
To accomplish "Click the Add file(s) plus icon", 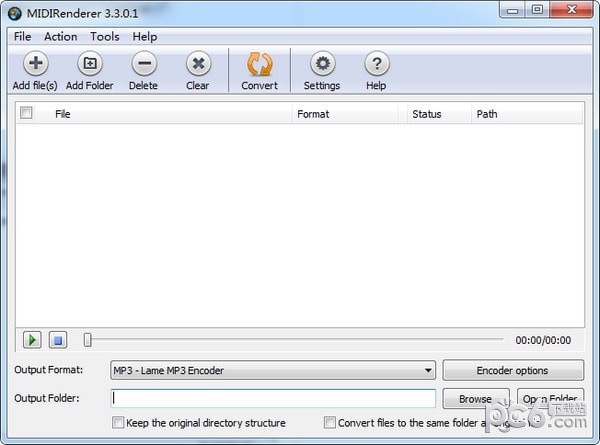I will pos(36,64).
